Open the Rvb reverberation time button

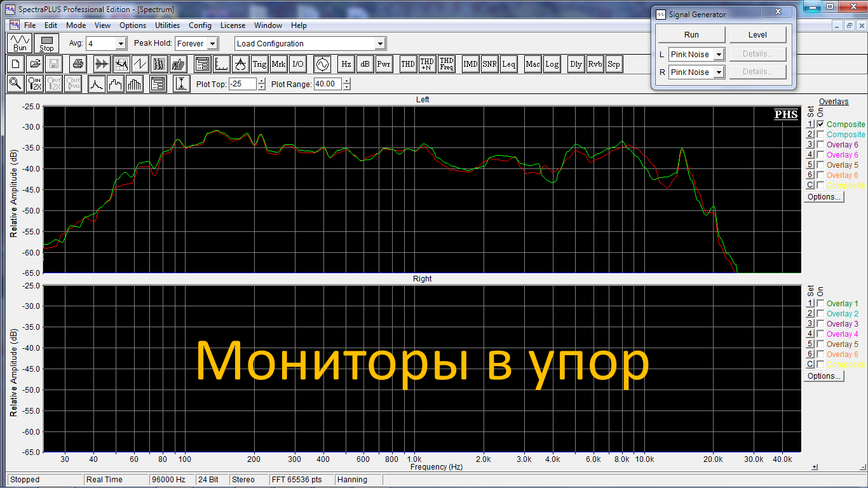click(x=595, y=64)
